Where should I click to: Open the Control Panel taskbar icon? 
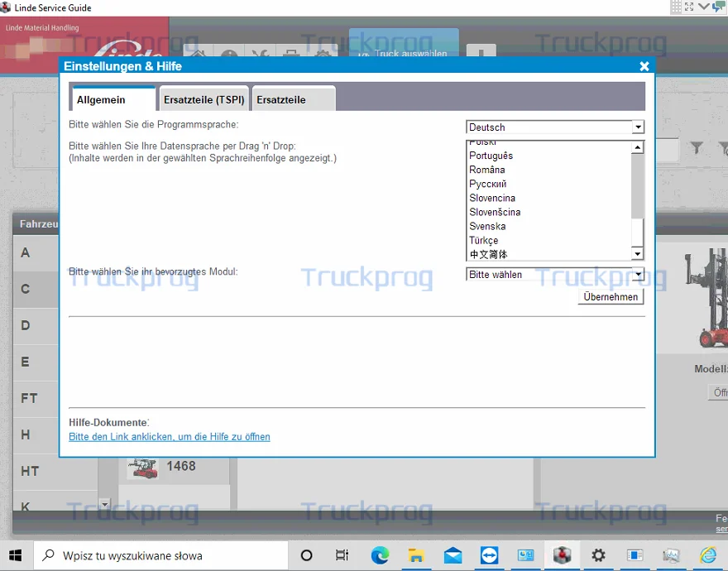(x=525, y=555)
